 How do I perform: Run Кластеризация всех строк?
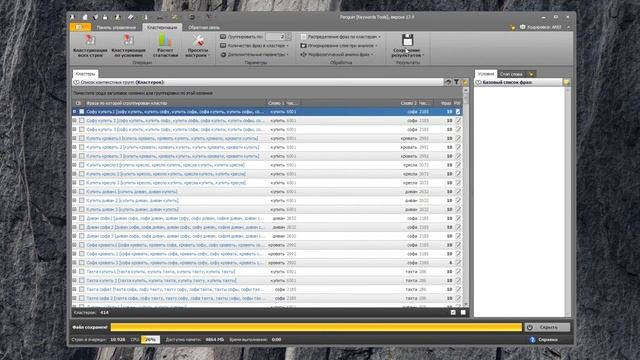point(90,45)
